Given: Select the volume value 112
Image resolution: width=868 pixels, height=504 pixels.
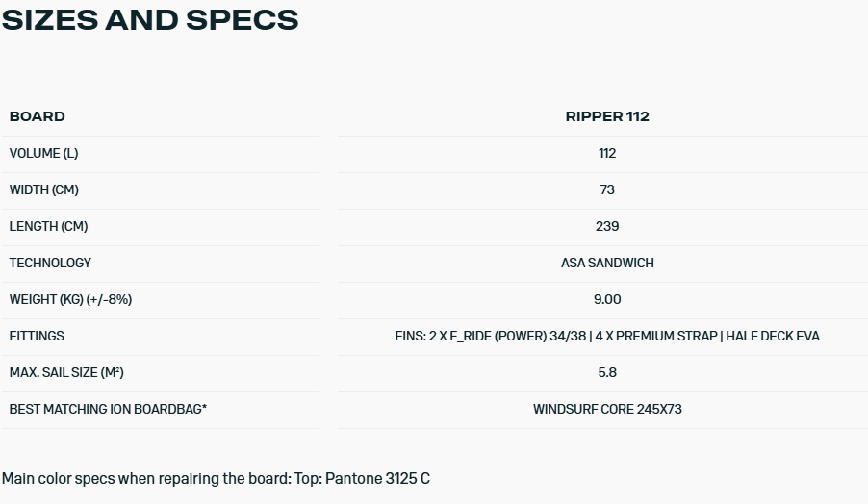Looking at the screenshot, I should 607,153.
